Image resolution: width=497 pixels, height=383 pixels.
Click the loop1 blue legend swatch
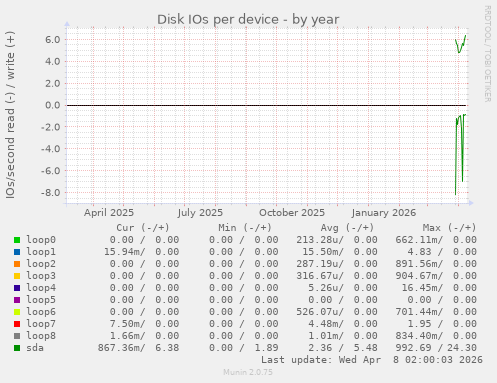tap(17, 252)
